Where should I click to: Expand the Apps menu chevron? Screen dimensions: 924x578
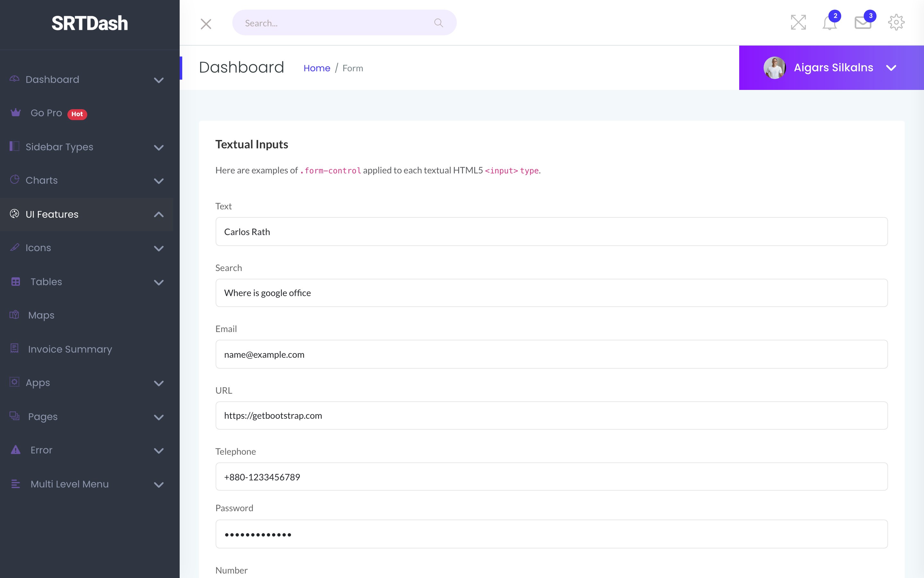[158, 383]
